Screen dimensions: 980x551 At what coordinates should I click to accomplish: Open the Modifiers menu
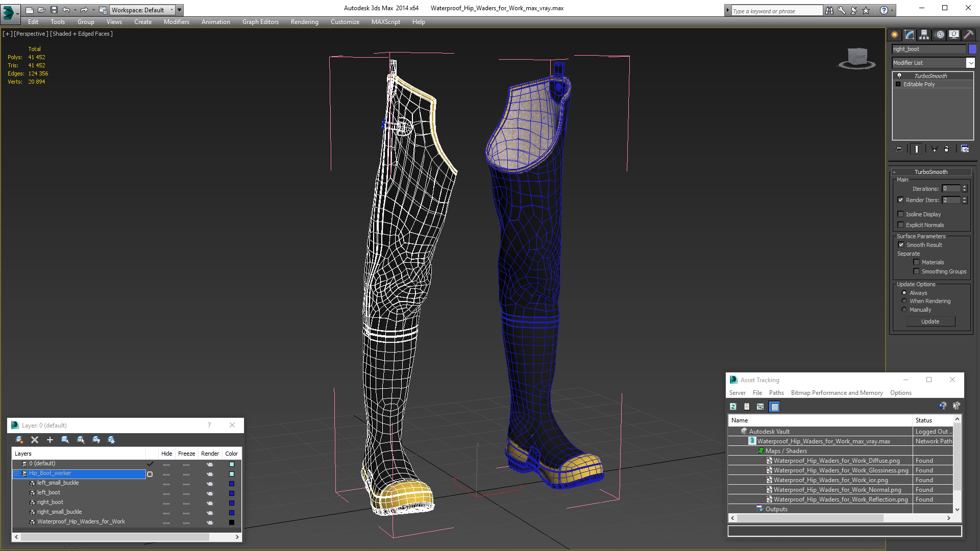point(177,22)
